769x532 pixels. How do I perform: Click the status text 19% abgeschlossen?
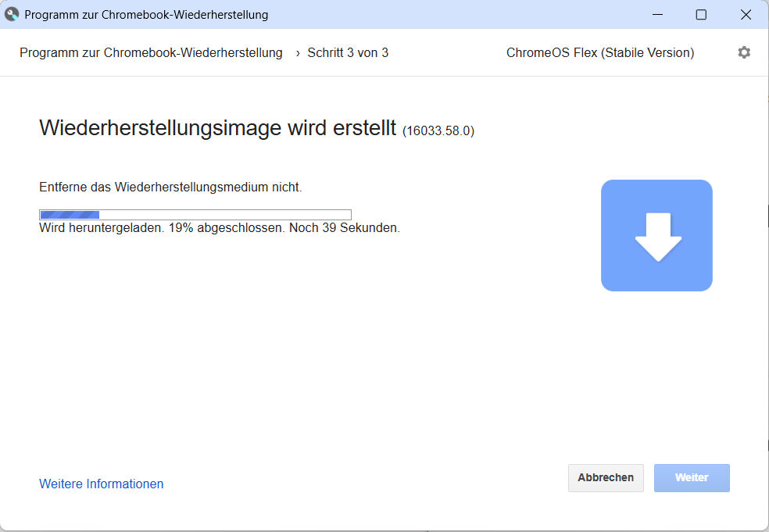(227, 228)
